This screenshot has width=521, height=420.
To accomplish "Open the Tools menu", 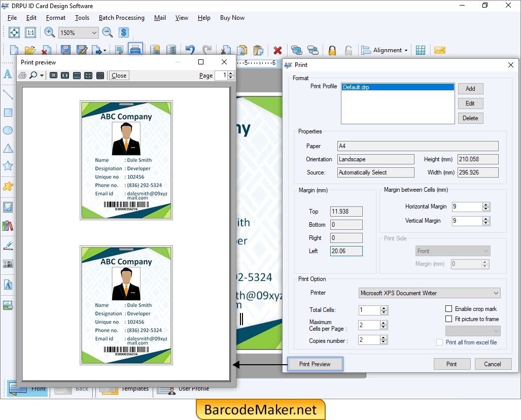I will [x=82, y=18].
